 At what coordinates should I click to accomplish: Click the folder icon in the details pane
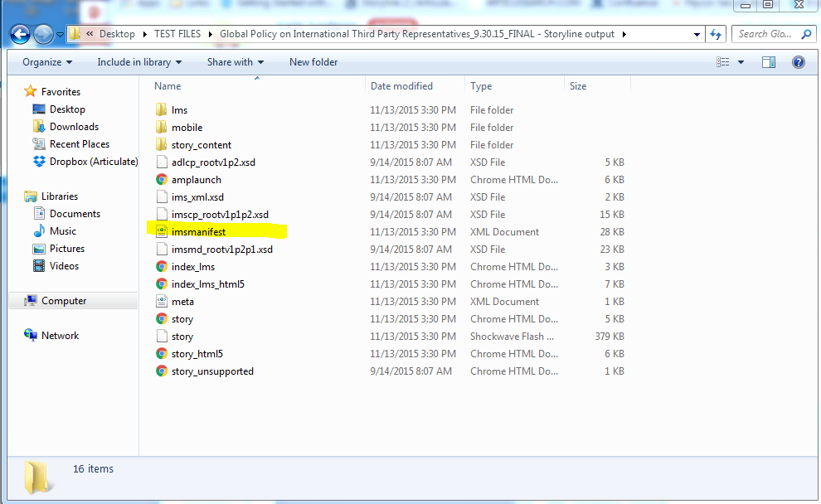[36, 476]
